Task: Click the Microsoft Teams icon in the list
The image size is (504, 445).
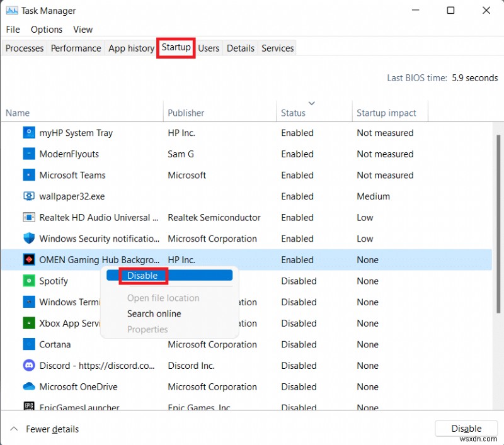Action: pyautogui.click(x=28, y=175)
